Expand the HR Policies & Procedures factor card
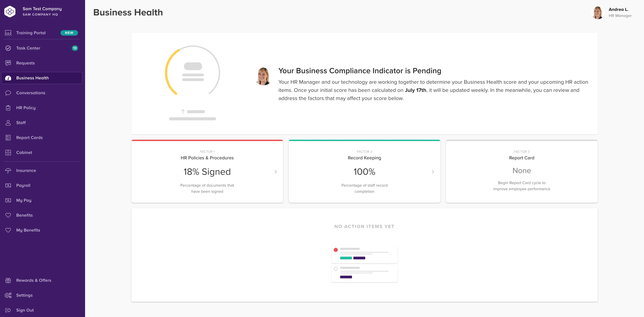Image resolution: width=644 pixels, height=317 pixels. click(x=276, y=172)
